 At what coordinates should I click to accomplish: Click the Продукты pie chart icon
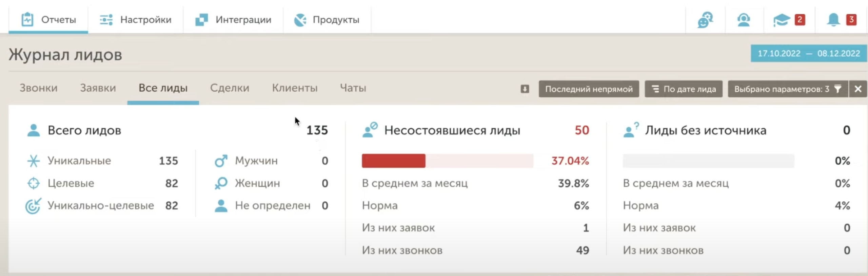300,20
